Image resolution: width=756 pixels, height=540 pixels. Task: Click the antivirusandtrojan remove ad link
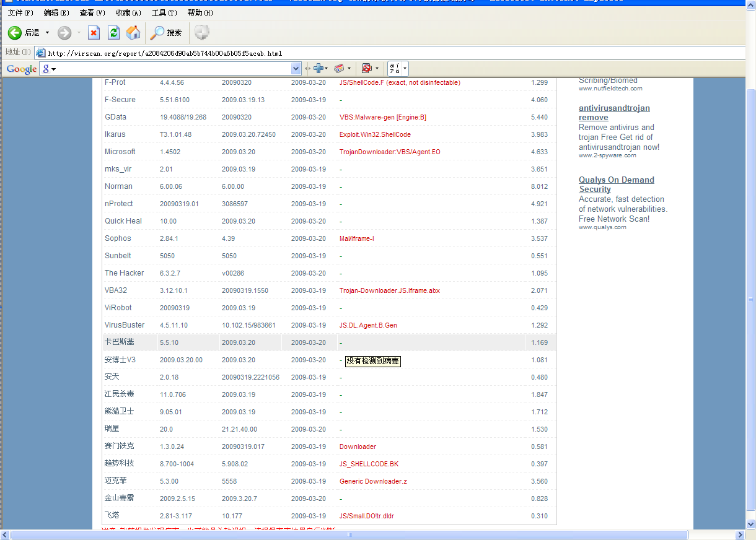[x=613, y=113]
